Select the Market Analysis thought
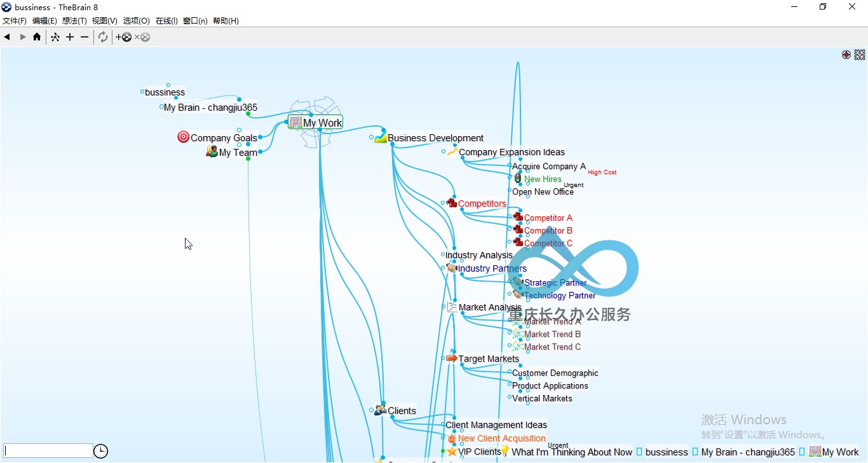This screenshot has height=463, width=868. click(490, 307)
